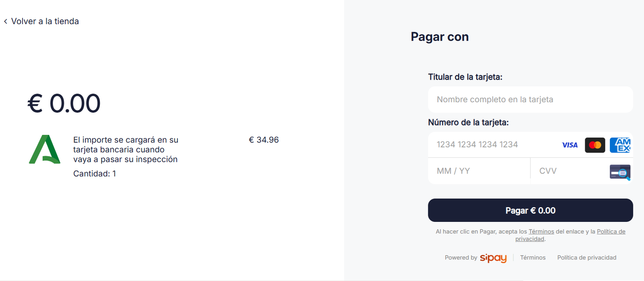Click the back chevron arrow icon

point(6,22)
